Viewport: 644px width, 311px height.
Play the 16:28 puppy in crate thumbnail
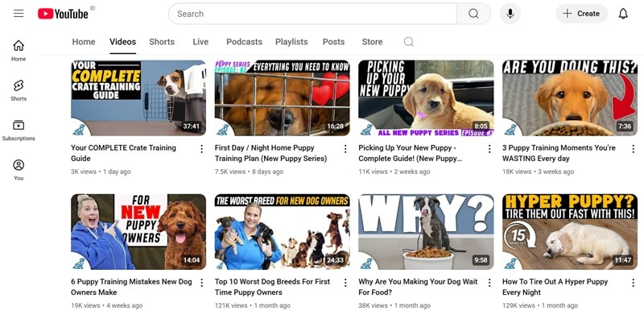point(283,97)
